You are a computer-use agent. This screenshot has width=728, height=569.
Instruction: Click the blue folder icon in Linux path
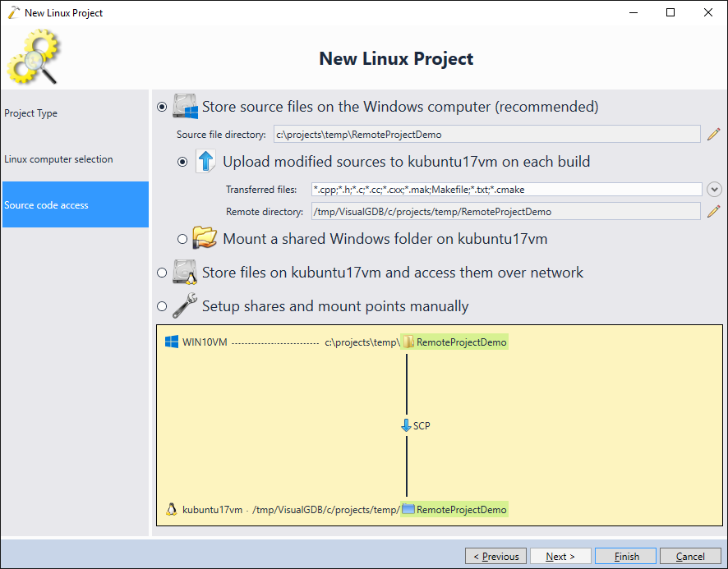click(408, 509)
